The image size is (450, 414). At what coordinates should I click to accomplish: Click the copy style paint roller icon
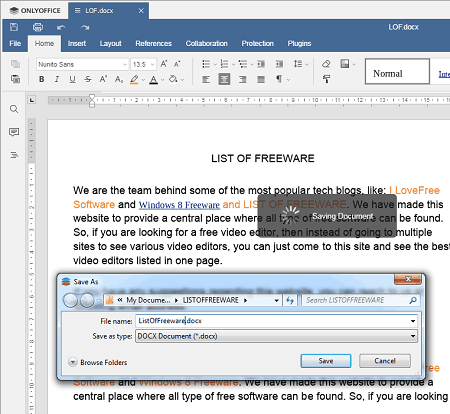(x=326, y=79)
